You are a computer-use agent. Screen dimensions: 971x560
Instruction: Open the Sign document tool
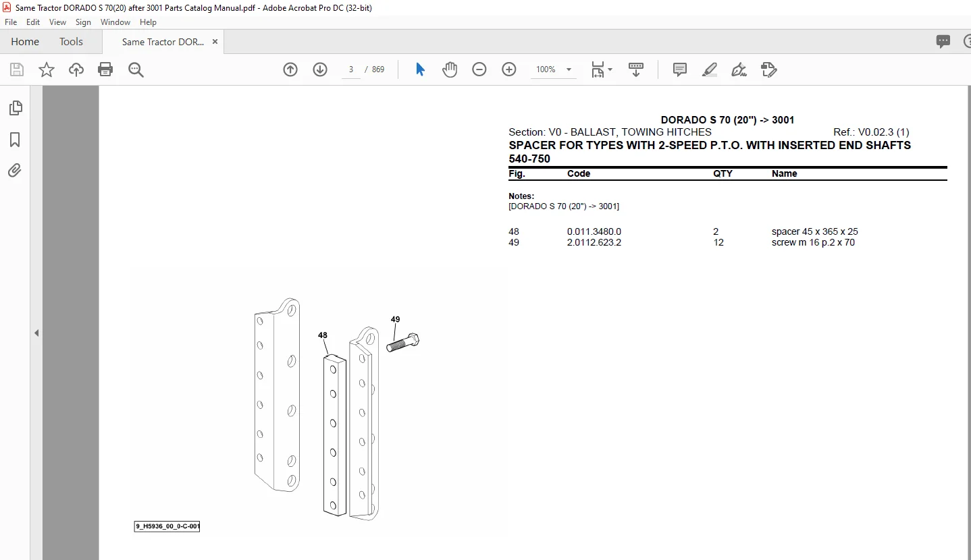(x=739, y=69)
